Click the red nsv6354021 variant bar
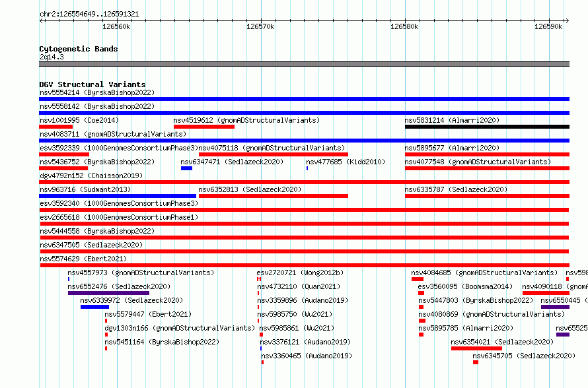The image size is (588, 388). [x=476, y=348]
